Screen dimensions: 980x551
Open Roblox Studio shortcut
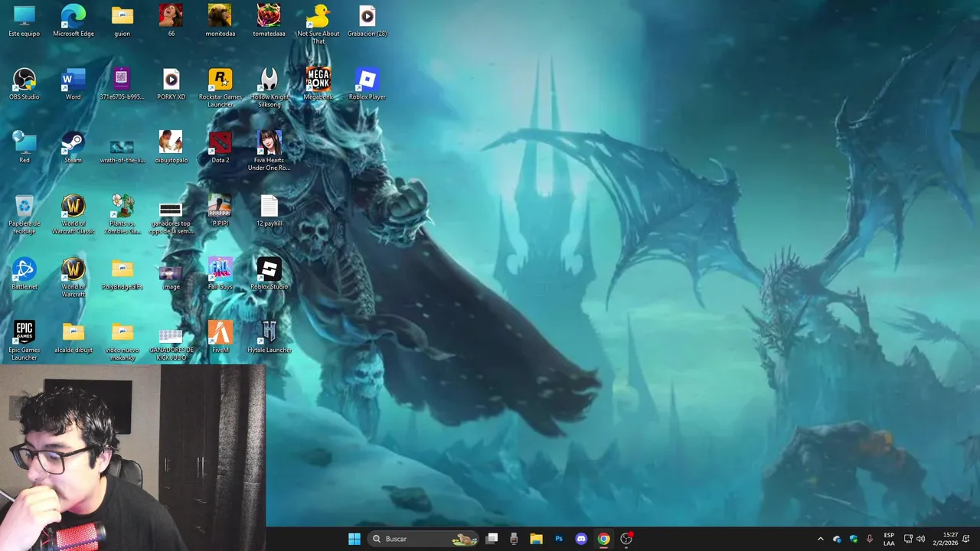click(269, 274)
